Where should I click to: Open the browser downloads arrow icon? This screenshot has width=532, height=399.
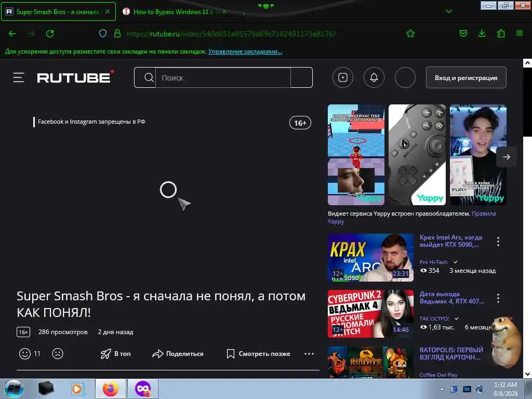(x=482, y=33)
